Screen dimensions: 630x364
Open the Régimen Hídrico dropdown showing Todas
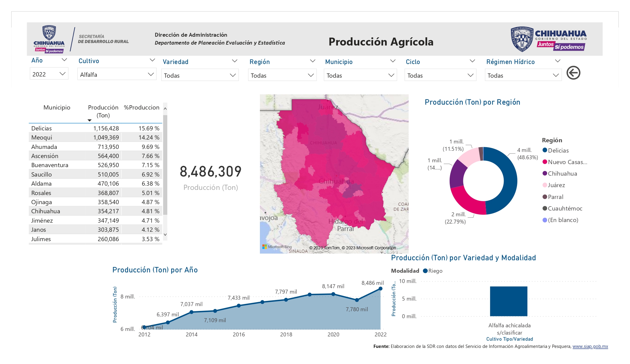click(x=523, y=75)
